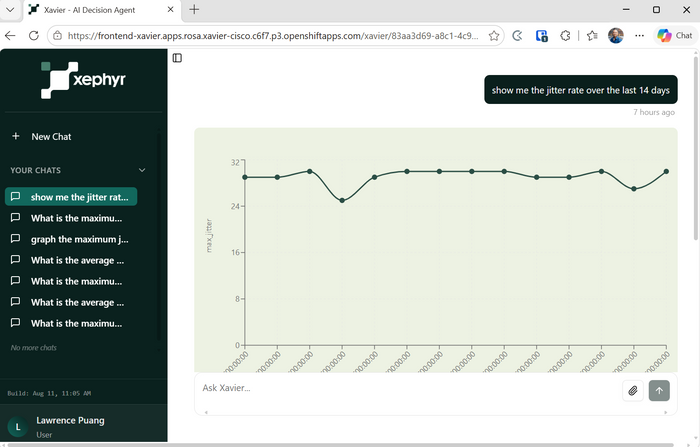This screenshot has width=700, height=447.
Task: Start a New Chat
Action: [51, 137]
